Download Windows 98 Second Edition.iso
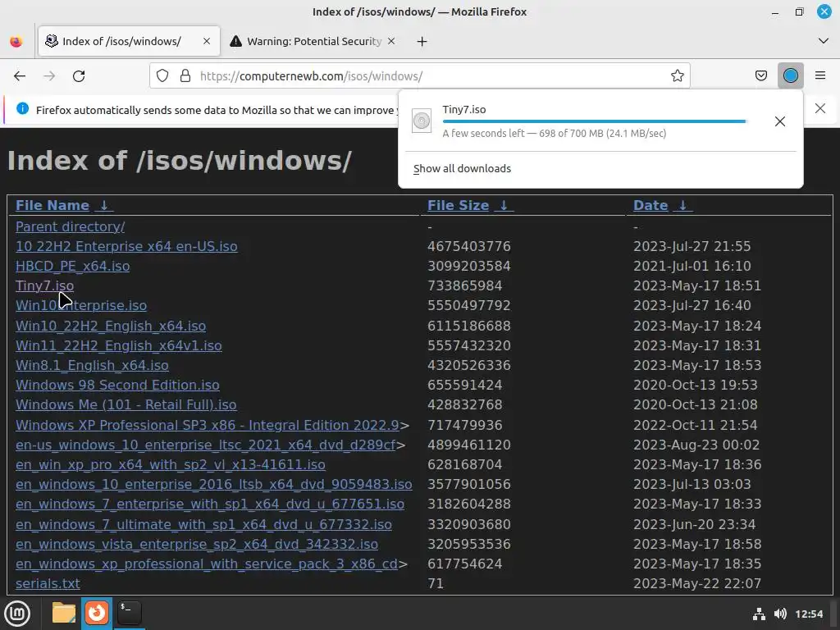 [117, 386]
